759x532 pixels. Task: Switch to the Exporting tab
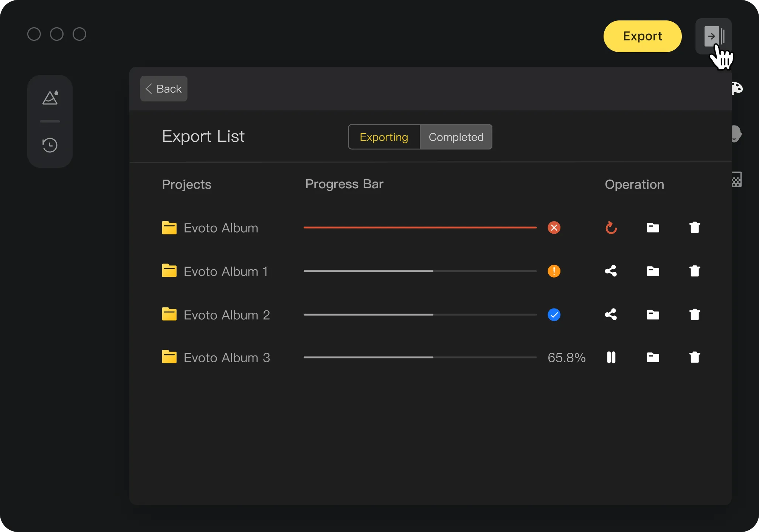coord(384,137)
